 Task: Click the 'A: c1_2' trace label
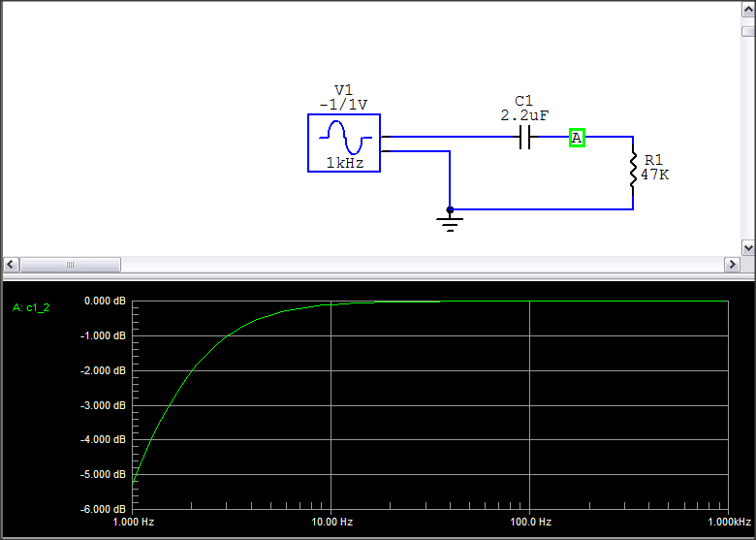click(x=31, y=307)
